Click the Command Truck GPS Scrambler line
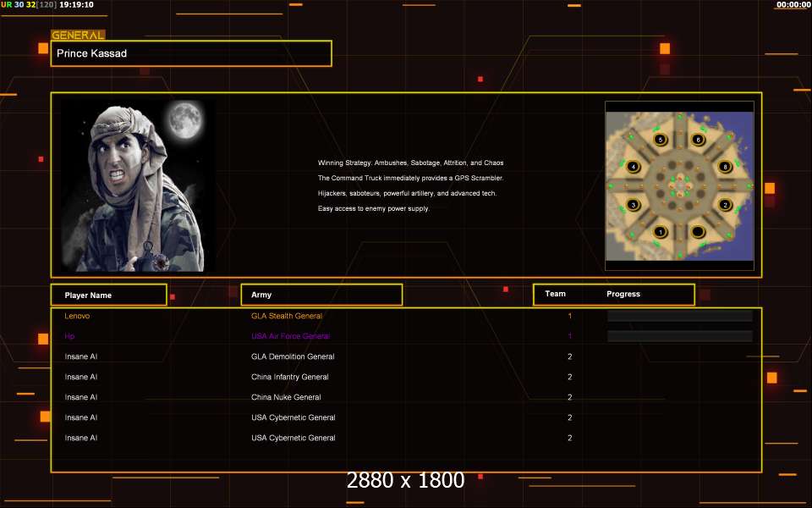Image resolution: width=812 pixels, height=508 pixels. click(411, 178)
